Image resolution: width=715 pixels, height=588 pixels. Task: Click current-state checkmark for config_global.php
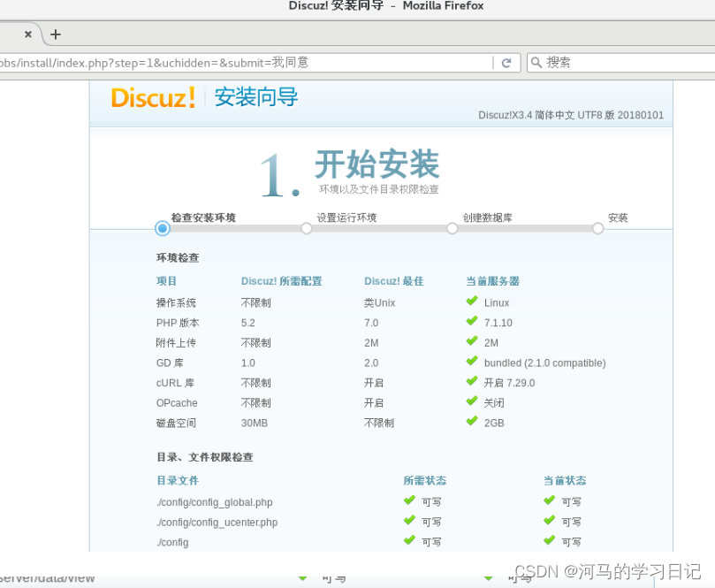coord(550,500)
